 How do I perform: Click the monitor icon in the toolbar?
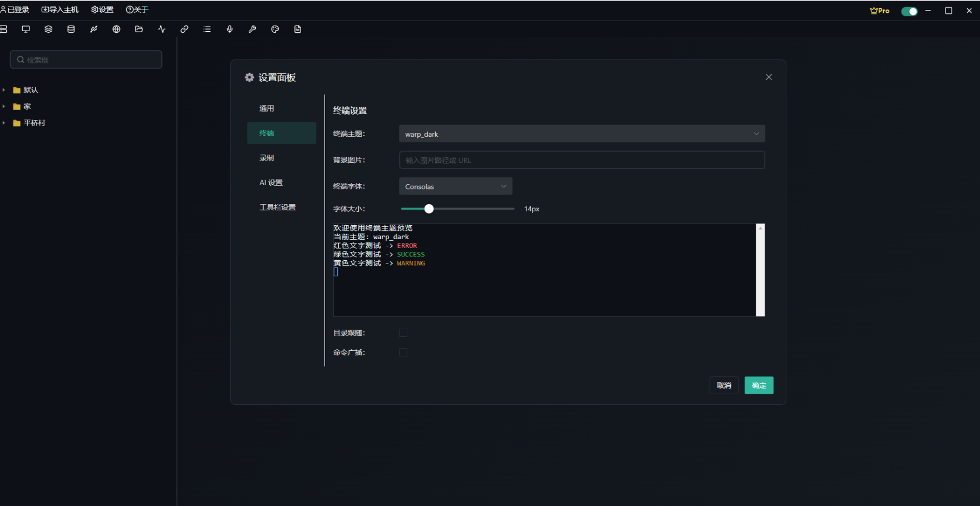click(x=26, y=29)
